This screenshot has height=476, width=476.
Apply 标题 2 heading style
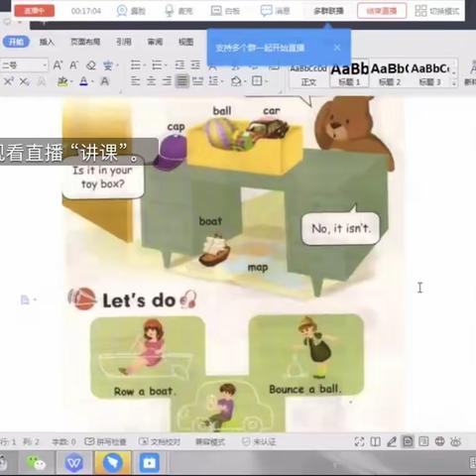click(x=390, y=74)
